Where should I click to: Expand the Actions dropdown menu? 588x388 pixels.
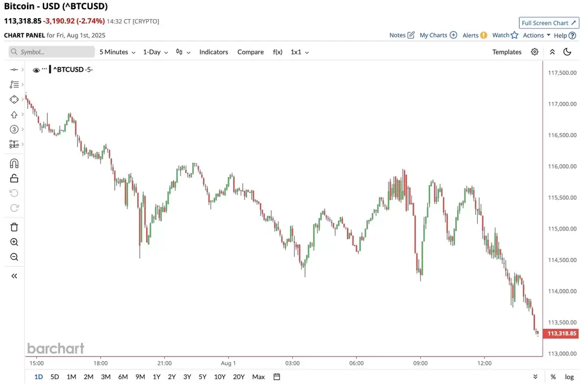point(537,35)
